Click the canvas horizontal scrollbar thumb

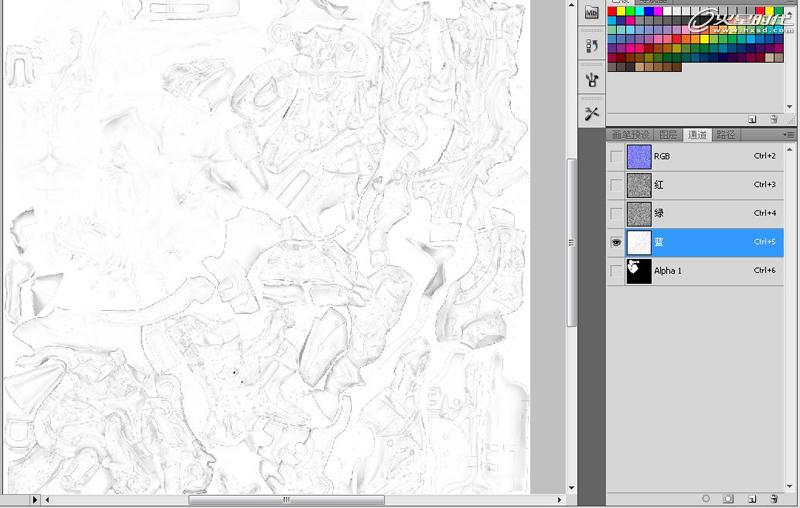tap(286, 500)
